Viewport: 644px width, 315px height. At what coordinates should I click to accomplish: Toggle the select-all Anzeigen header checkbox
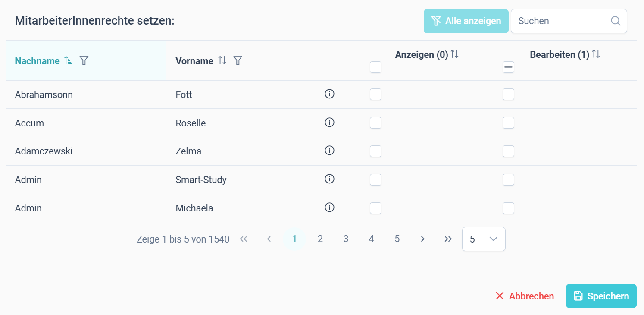tap(376, 67)
